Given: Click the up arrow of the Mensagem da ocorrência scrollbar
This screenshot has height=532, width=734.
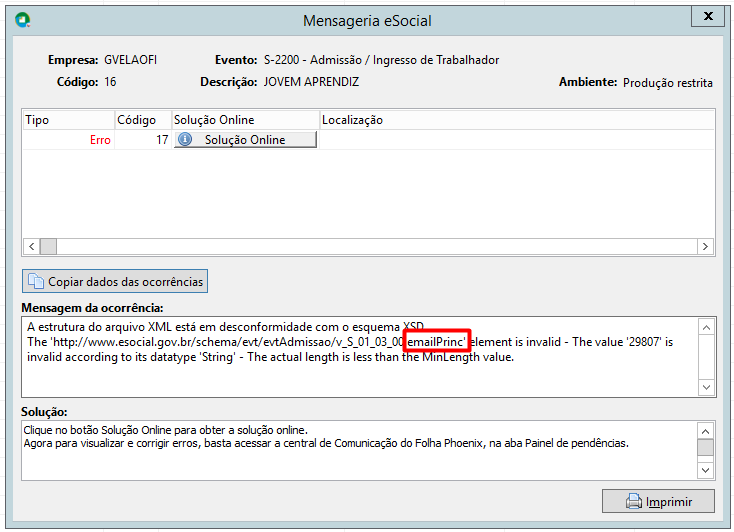Looking at the screenshot, I should tap(706, 327).
